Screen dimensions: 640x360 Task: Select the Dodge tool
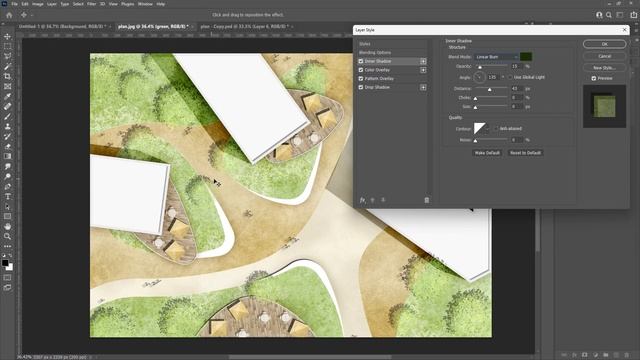[x=7, y=176]
